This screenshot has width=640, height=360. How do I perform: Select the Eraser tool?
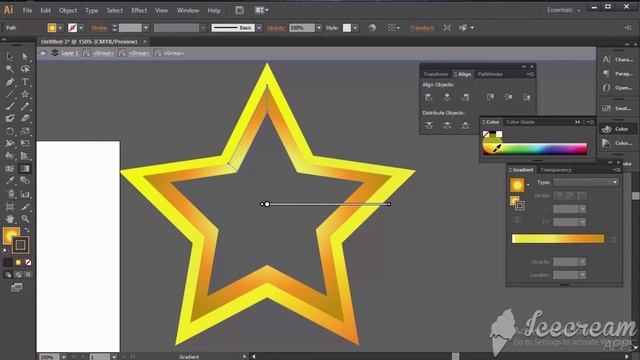point(25,118)
